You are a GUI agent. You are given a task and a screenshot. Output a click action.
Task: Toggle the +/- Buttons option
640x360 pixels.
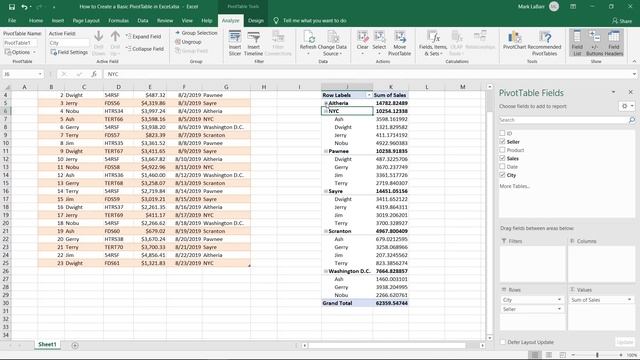click(594, 43)
